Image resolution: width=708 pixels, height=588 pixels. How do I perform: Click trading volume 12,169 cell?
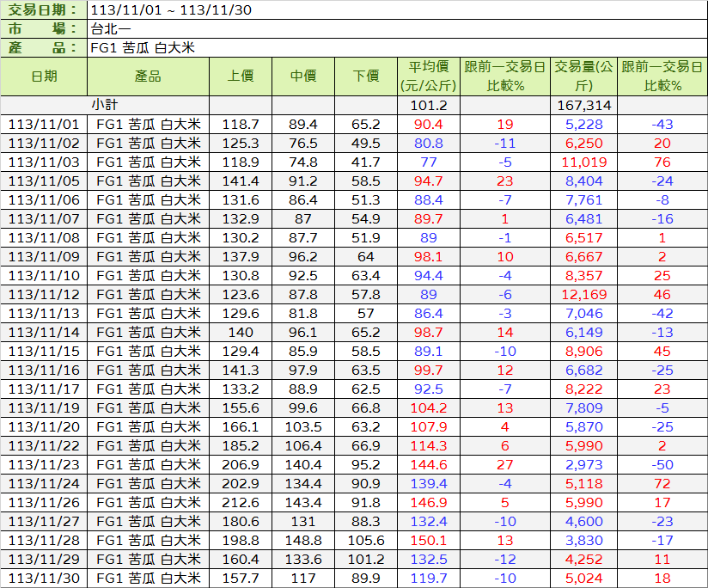point(583,294)
